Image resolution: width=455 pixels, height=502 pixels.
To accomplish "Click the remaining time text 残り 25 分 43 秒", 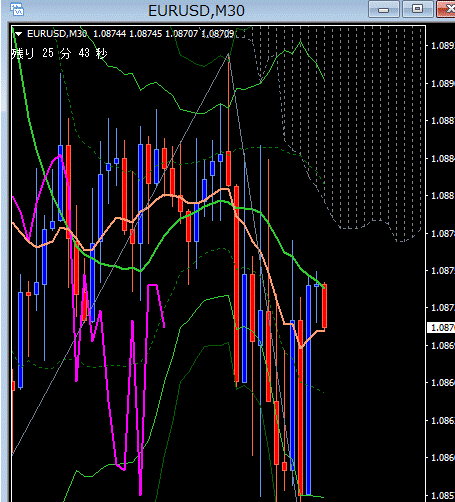I will 59,53.
